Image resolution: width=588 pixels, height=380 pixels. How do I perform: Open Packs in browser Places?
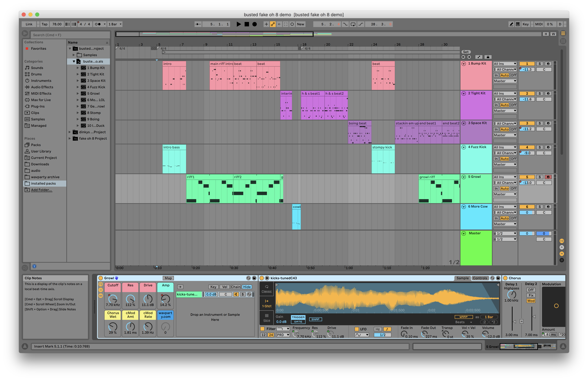click(x=36, y=145)
